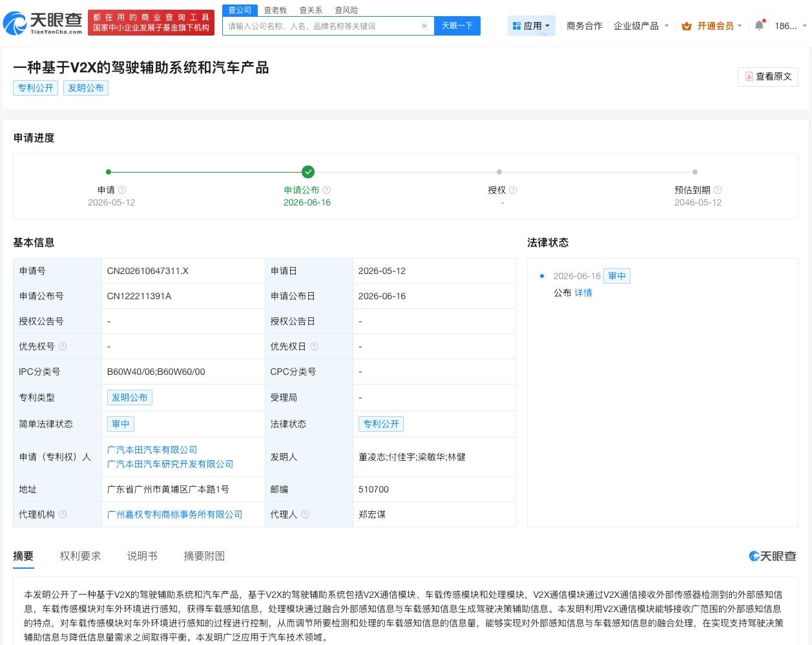The image size is (812, 645).
Task: Click the 申请 progress start dot
Action: pyautogui.click(x=109, y=172)
